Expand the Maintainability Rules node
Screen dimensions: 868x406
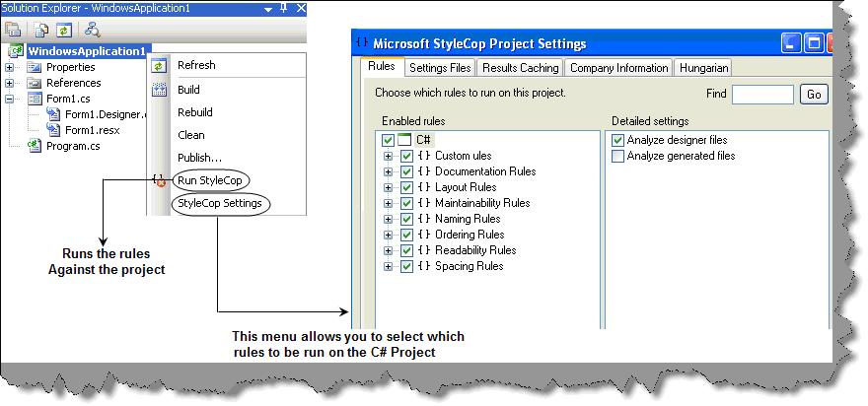point(388,204)
